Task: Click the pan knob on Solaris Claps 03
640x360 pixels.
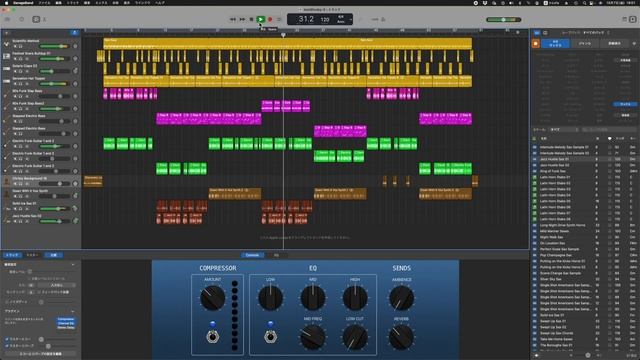Action: pyautogui.click(x=75, y=71)
